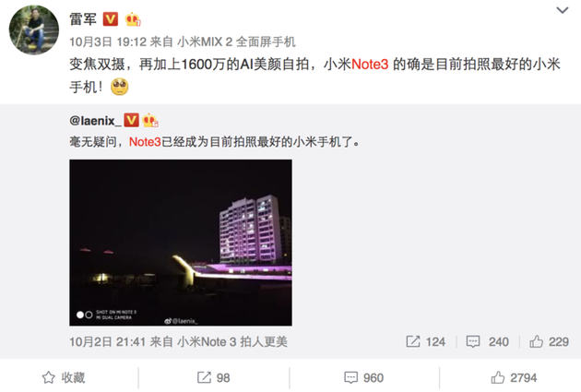Like 雷军's post with 2794 likes
The width and height of the screenshot is (581, 392).
click(514, 377)
